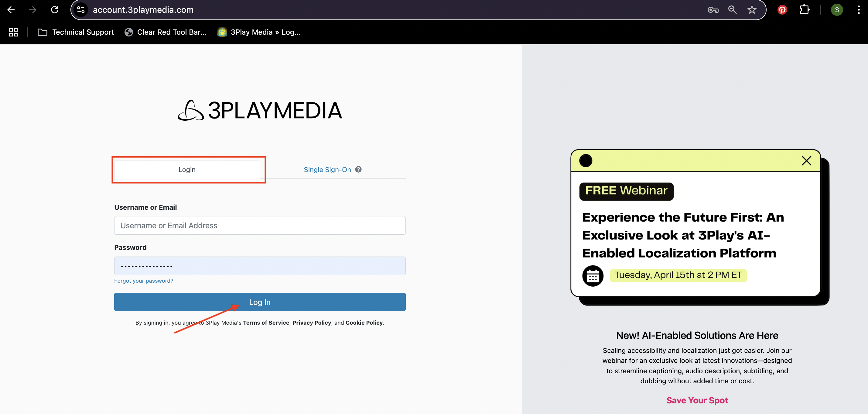Follow the Save Your Spot link

[x=697, y=400]
